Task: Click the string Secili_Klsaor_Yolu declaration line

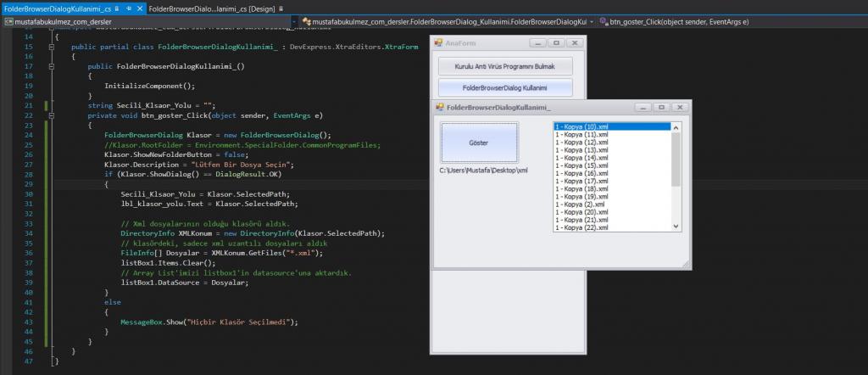Action: pos(151,106)
